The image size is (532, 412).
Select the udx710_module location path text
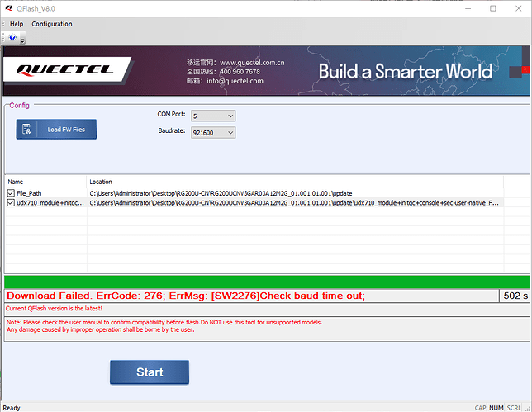pos(294,203)
